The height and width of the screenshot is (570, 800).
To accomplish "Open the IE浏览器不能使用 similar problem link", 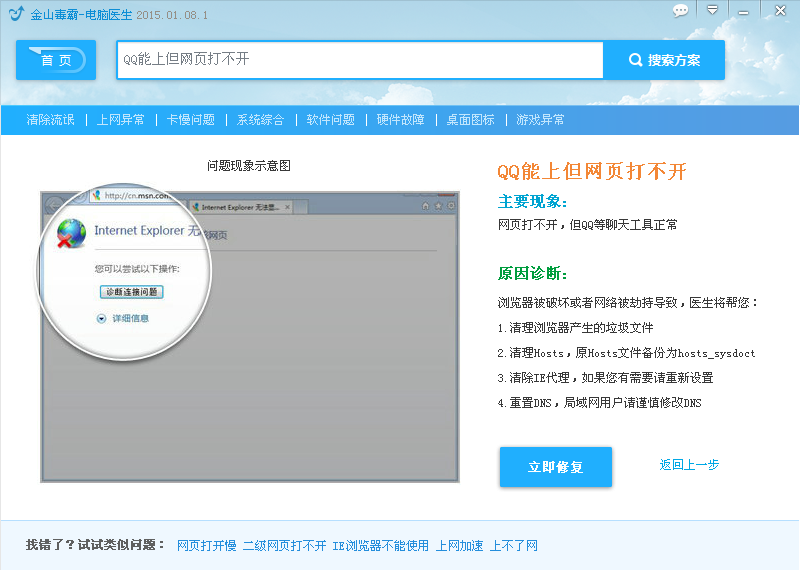I will click(x=381, y=546).
